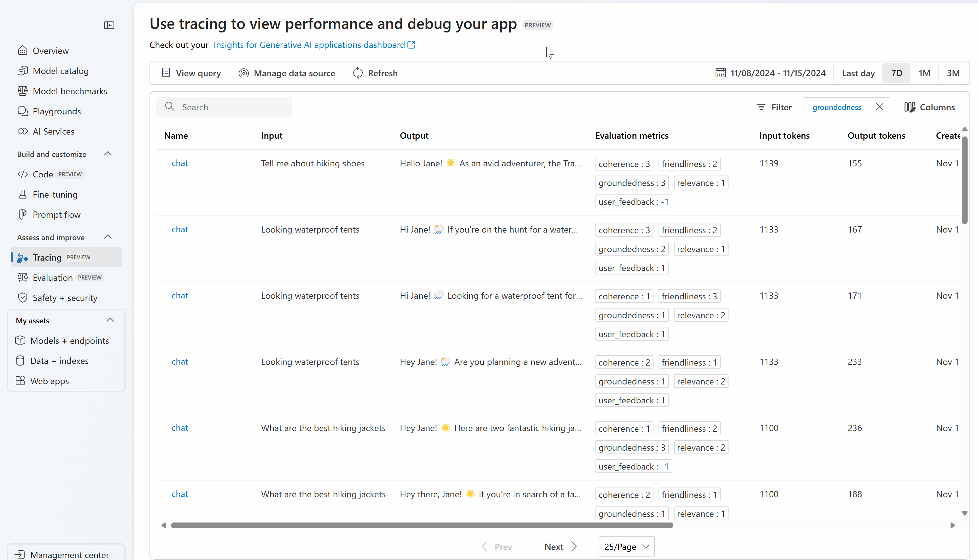Screen dimensions: 978x560
Task: Open the date range calendar picker
Action: (720, 73)
